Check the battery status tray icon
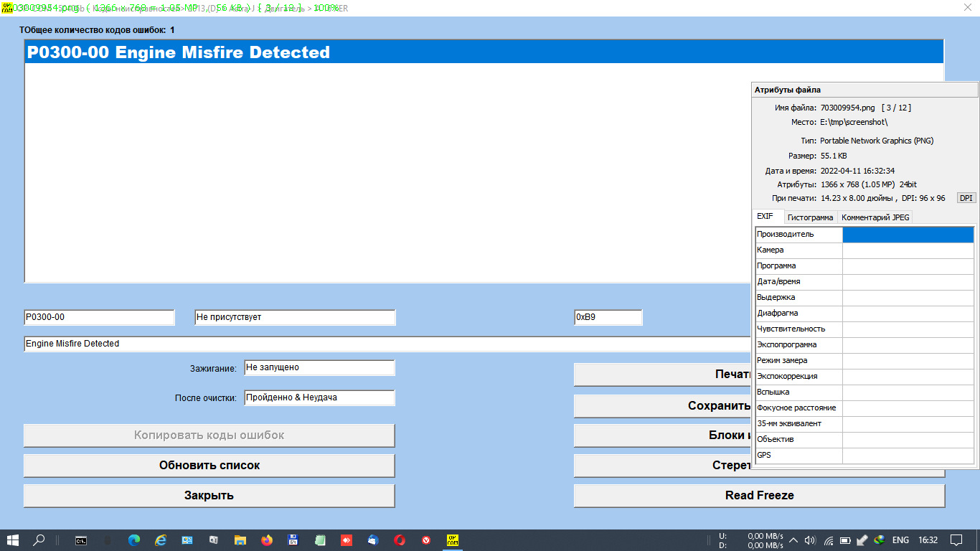 click(845, 540)
